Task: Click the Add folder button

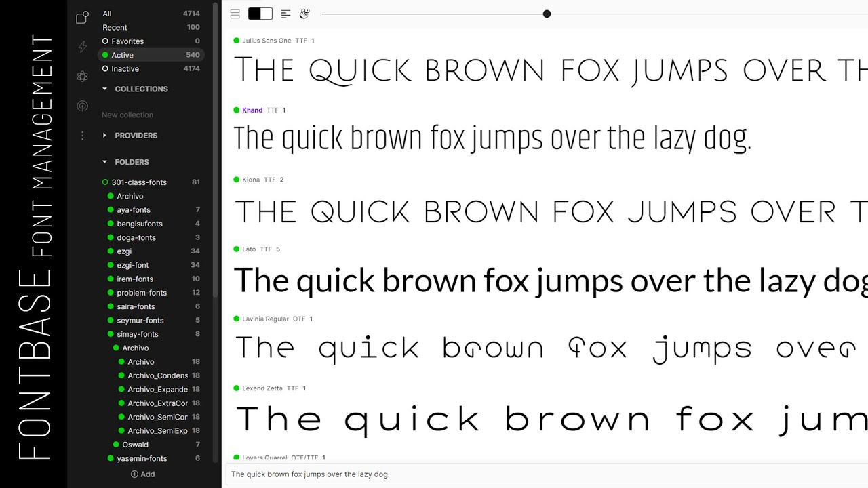Action: pos(143,474)
